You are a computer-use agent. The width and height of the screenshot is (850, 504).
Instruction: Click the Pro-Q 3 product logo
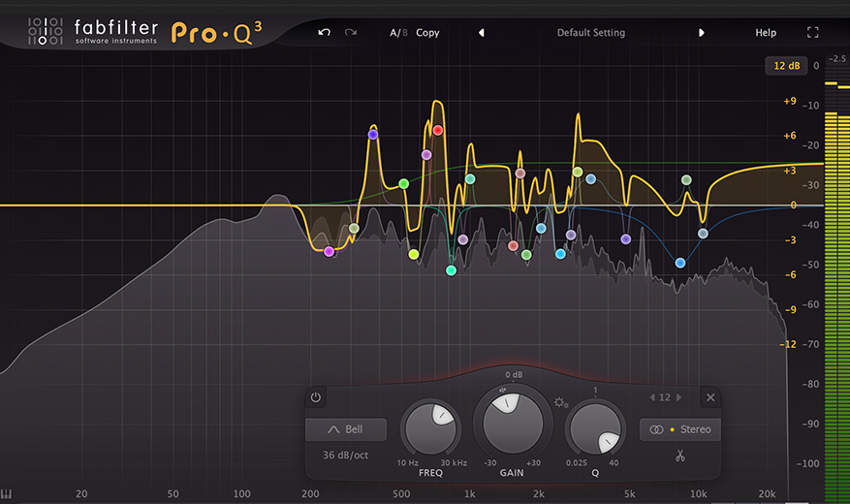coord(217,33)
